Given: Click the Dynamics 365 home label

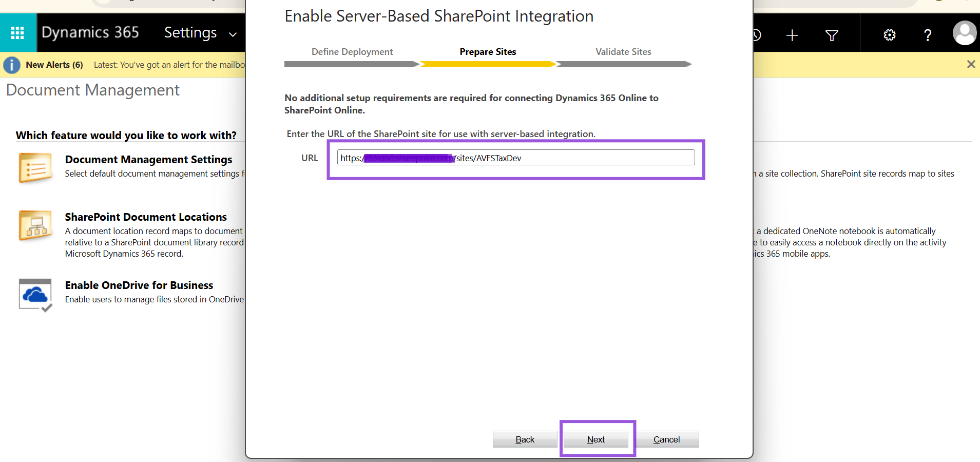Looking at the screenshot, I should [90, 33].
